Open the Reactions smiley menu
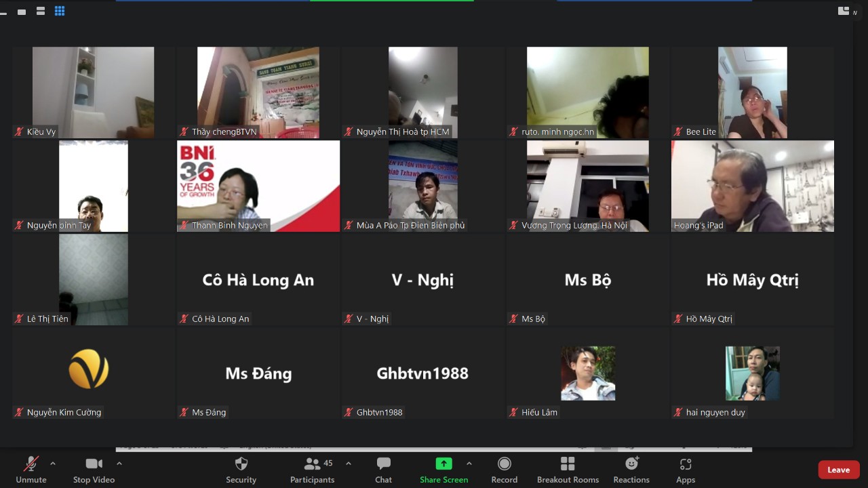868x488 pixels. pos(631,469)
